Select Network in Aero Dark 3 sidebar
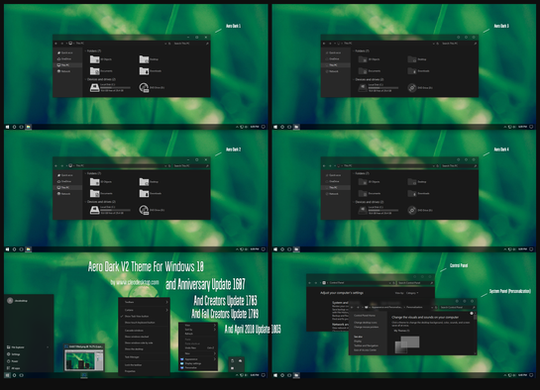The width and height of the screenshot is (540, 390). click(332, 71)
